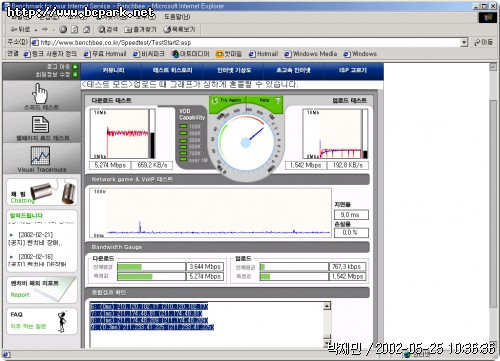
Task: Open the 테스트 히스토리 navigation tab
Action: pos(172,70)
